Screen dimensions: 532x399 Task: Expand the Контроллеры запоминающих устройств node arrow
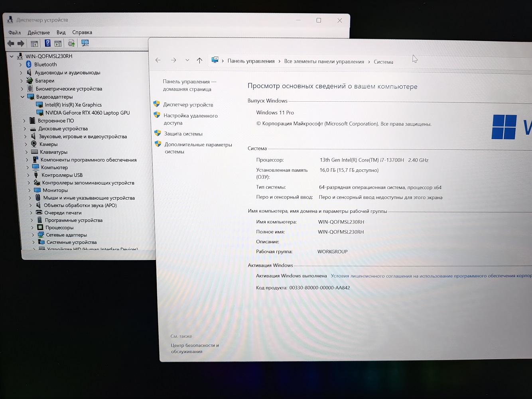tap(29, 183)
